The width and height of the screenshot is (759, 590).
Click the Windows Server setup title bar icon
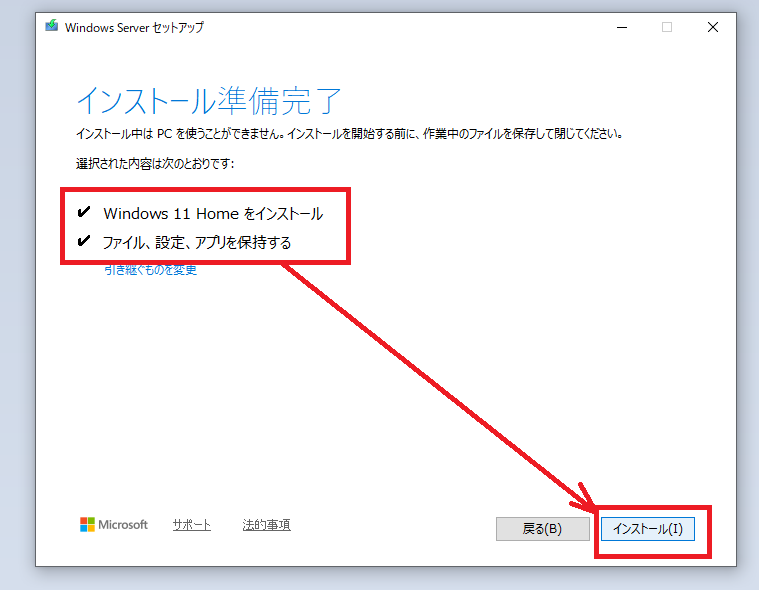pos(52,27)
